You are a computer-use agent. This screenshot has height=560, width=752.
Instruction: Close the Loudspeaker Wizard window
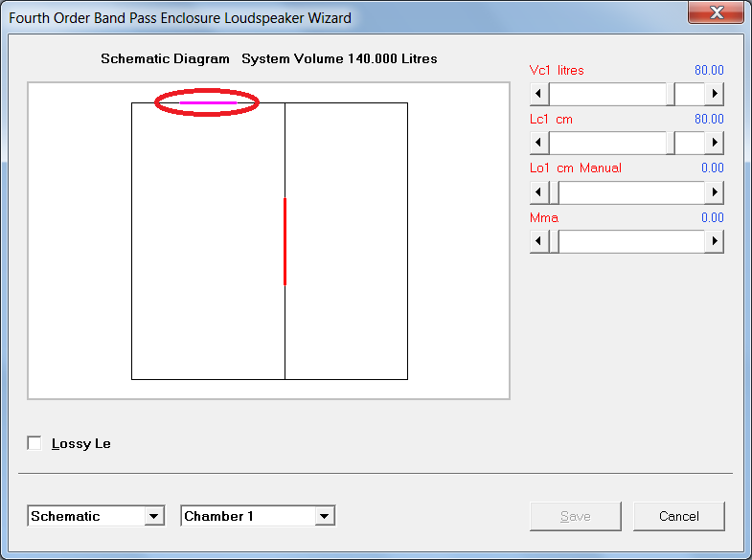[716, 12]
